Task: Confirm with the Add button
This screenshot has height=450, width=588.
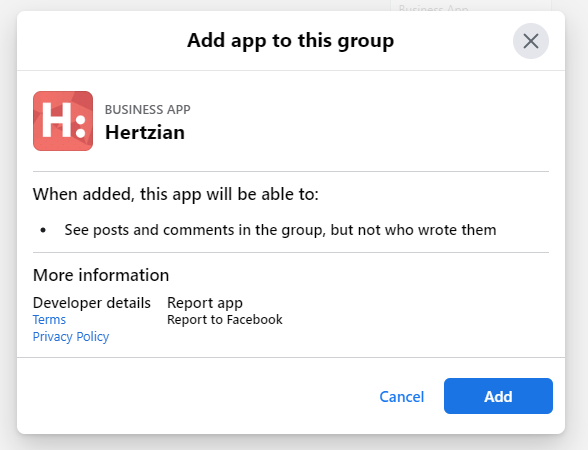Action: (x=498, y=396)
